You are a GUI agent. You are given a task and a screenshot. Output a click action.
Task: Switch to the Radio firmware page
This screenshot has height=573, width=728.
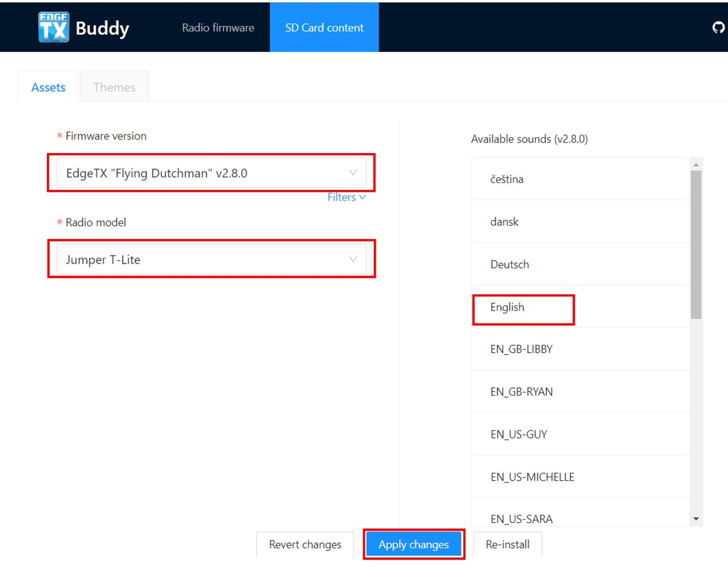tap(218, 27)
